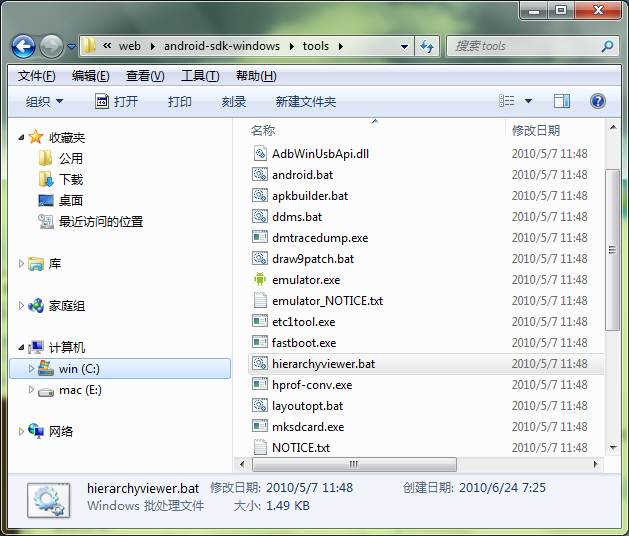Click the horizontal scrollbar thumb
The width and height of the screenshot is (629, 536).
tap(354, 465)
